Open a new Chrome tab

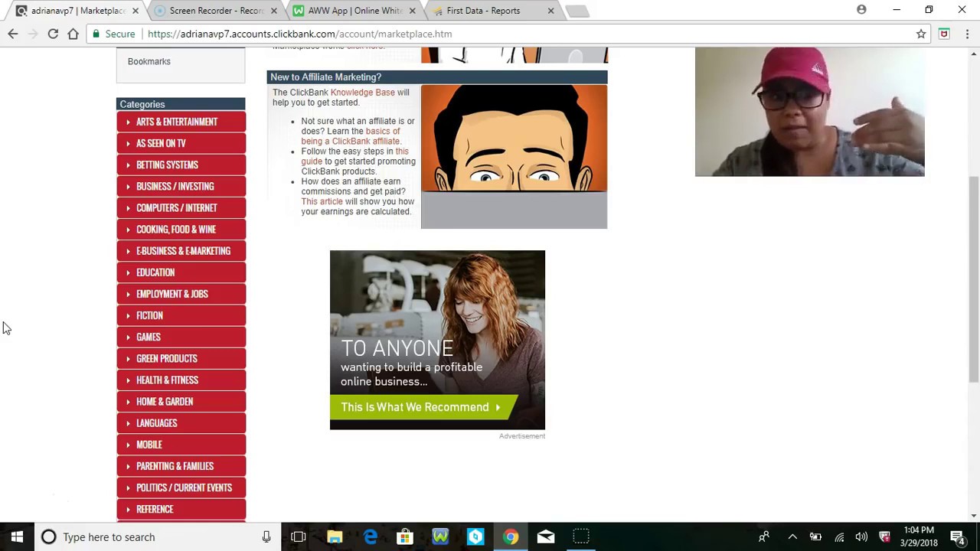(578, 11)
